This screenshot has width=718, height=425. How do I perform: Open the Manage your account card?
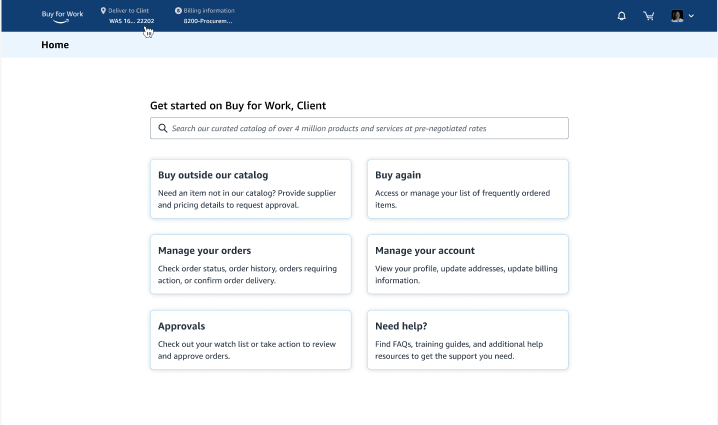click(x=468, y=264)
